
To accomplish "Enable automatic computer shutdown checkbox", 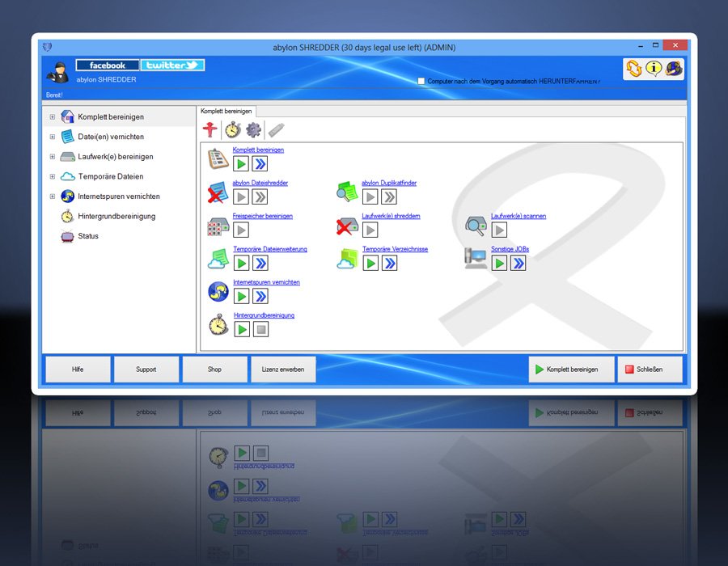I will tap(421, 81).
